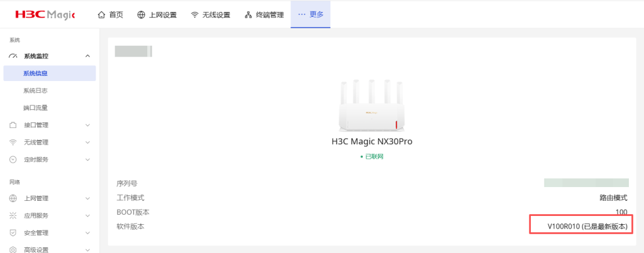Click the gauge icon beside 系统监控
The height and width of the screenshot is (253, 644).
click(13, 56)
